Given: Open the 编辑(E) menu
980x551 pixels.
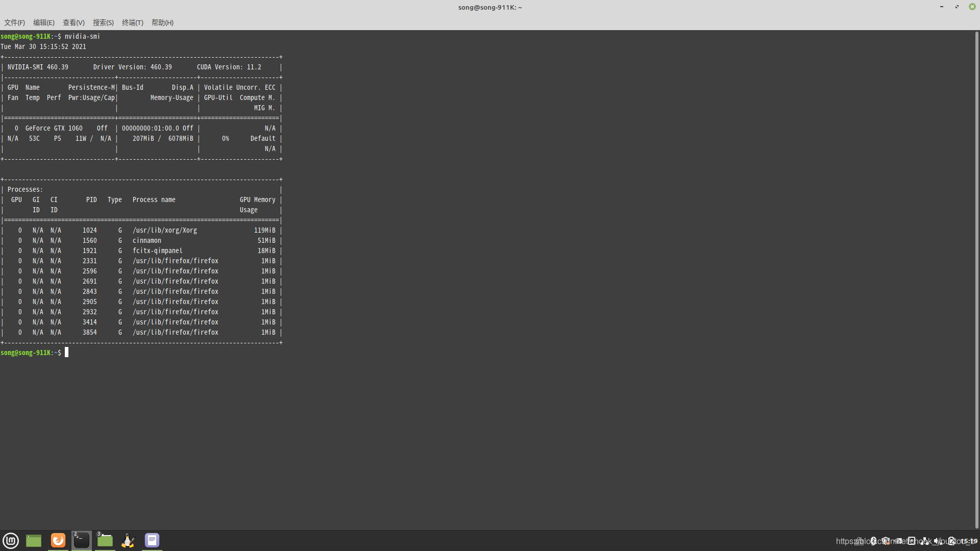Looking at the screenshot, I should (x=44, y=22).
